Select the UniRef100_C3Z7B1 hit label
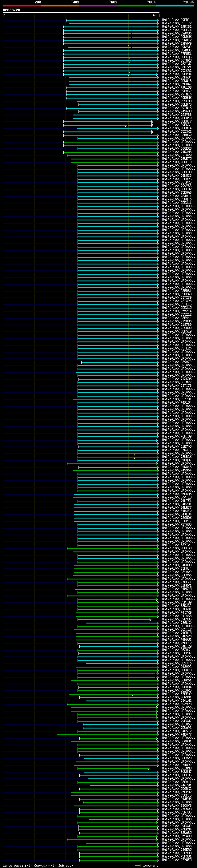Screen dimensions: 197x868 176,399
